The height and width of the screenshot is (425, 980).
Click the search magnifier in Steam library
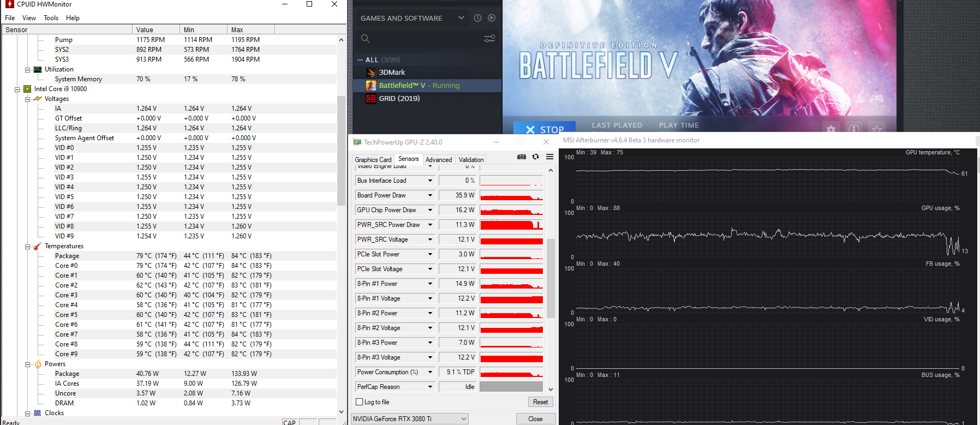(x=366, y=38)
